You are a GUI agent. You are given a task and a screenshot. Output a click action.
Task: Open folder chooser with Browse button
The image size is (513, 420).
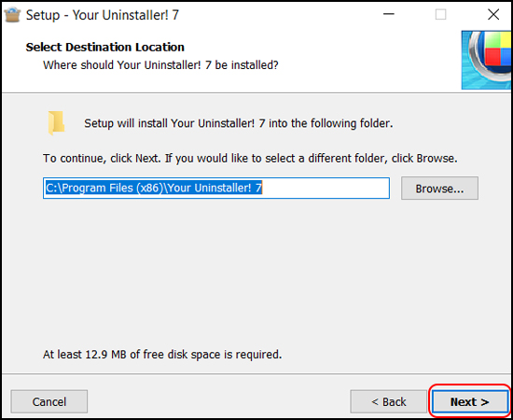coord(439,189)
